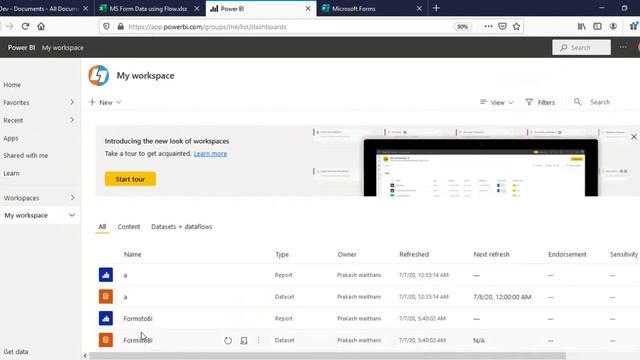Open the browser library icon
Image resolution: width=640 pixels, height=360 pixels.
click(x=582, y=27)
